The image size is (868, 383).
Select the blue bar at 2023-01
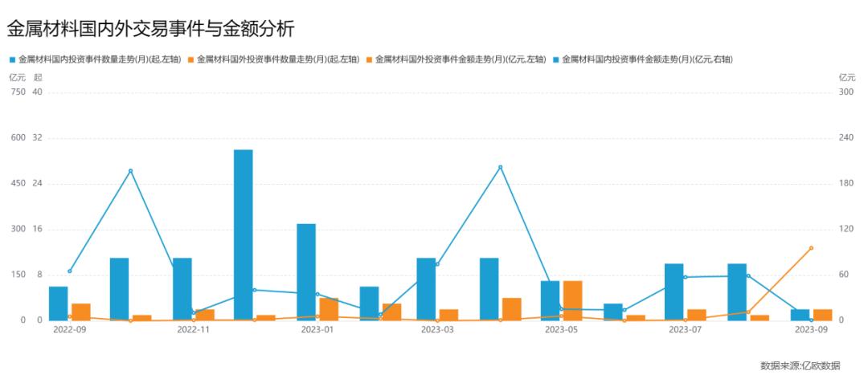305,271
